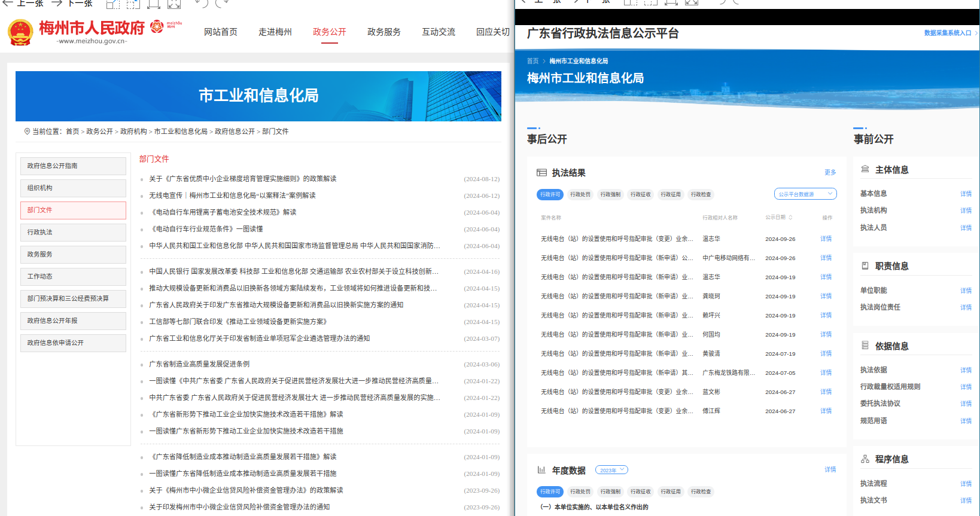Click 政府机构 in left breadcrumb

pos(133,131)
